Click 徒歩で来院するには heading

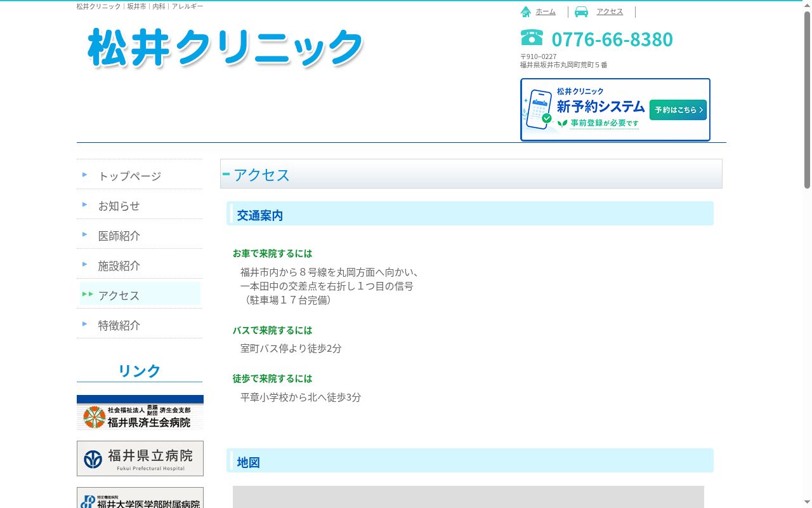(x=273, y=378)
